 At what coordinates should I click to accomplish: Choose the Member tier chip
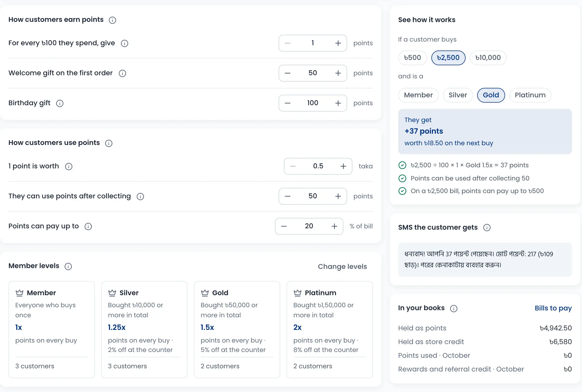point(418,95)
